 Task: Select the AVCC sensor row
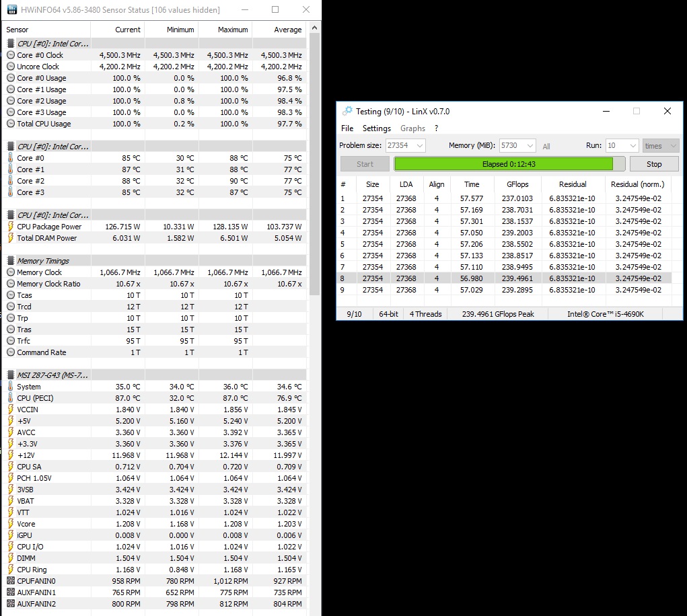click(x=154, y=432)
